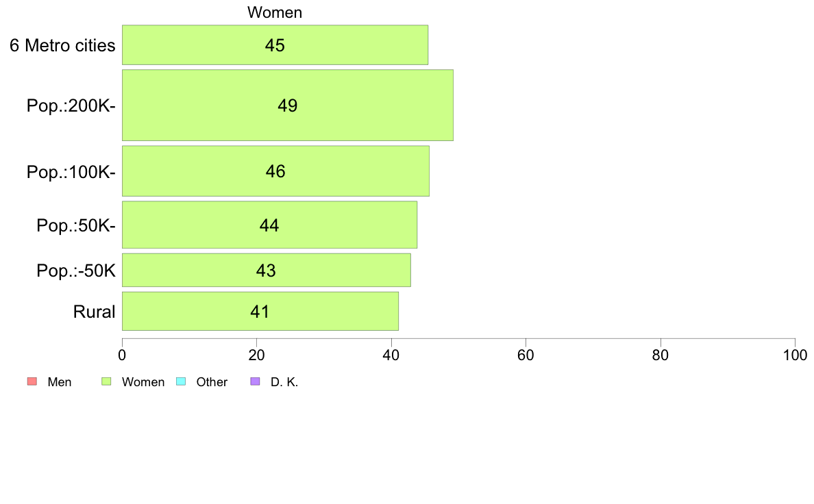The height and width of the screenshot is (504, 814).
Task: Select the Pop.:-50K bar showing 43
Action: click(267, 270)
